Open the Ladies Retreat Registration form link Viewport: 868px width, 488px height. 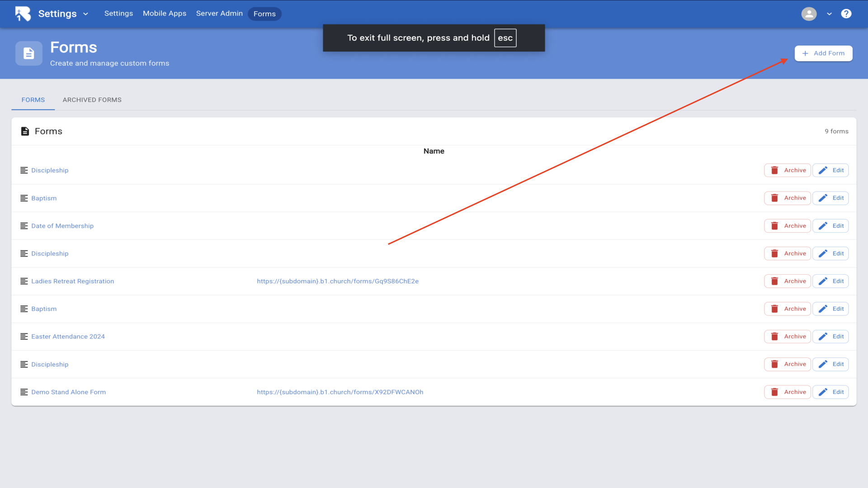pyautogui.click(x=72, y=281)
